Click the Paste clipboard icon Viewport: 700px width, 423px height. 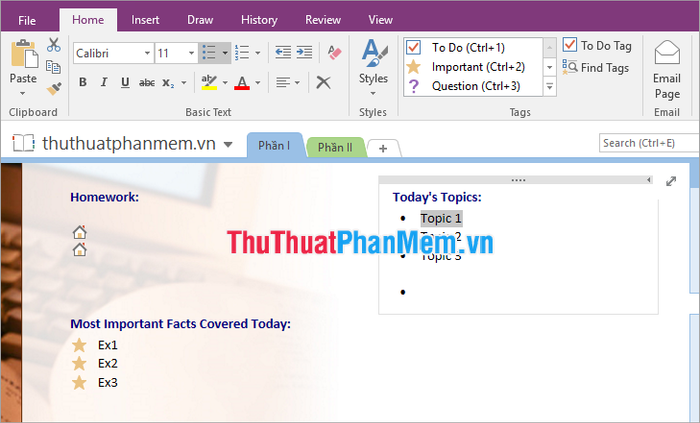point(25,55)
